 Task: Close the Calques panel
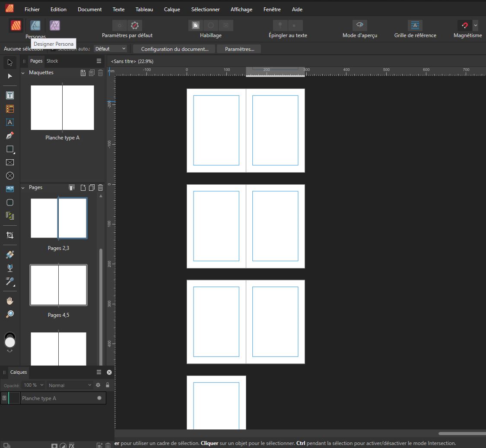click(x=109, y=372)
